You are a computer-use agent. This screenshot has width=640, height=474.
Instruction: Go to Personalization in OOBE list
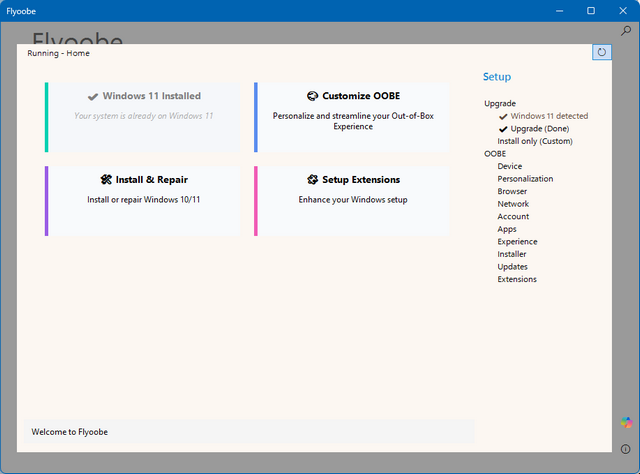pos(525,179)
